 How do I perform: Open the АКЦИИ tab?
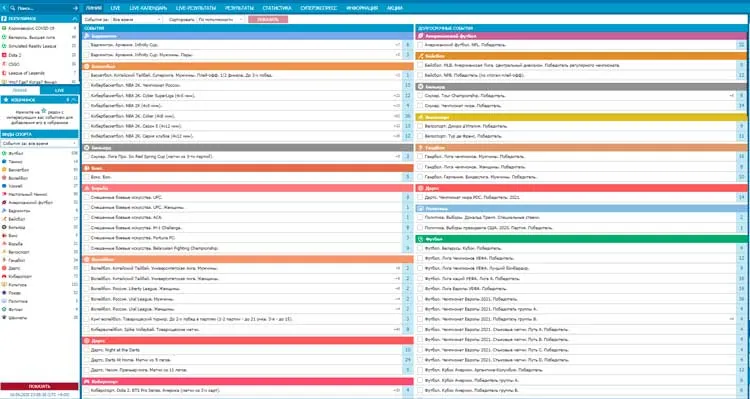pos(395,8)
